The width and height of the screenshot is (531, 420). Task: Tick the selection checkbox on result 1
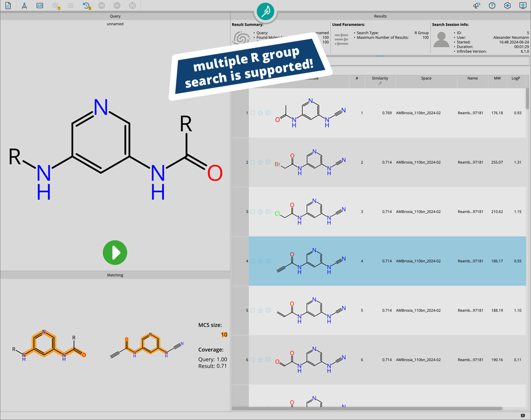pos(253,113)
